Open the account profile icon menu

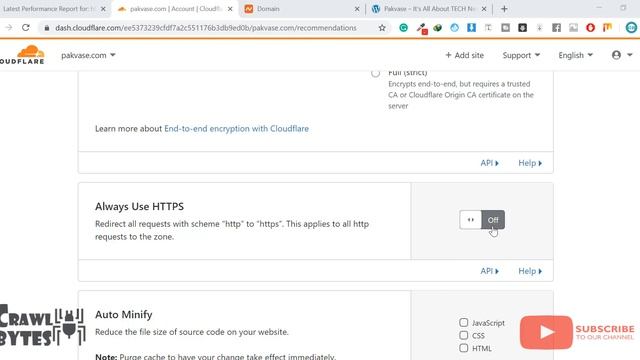tap(622, 55)
